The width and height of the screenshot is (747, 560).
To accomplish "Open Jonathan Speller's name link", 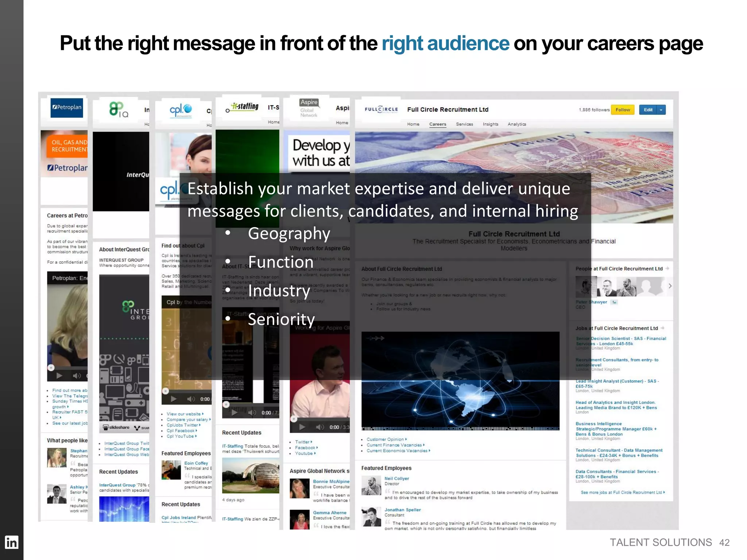I will (x=403, y=510).
